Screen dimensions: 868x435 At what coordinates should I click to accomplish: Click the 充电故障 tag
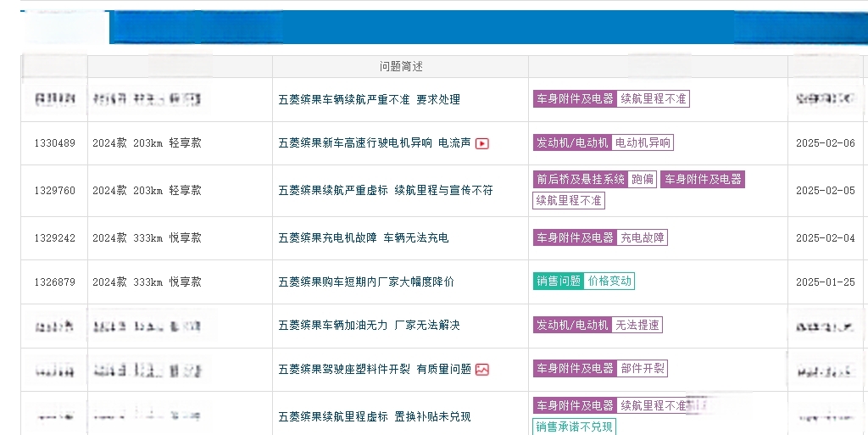click(643, 238)
